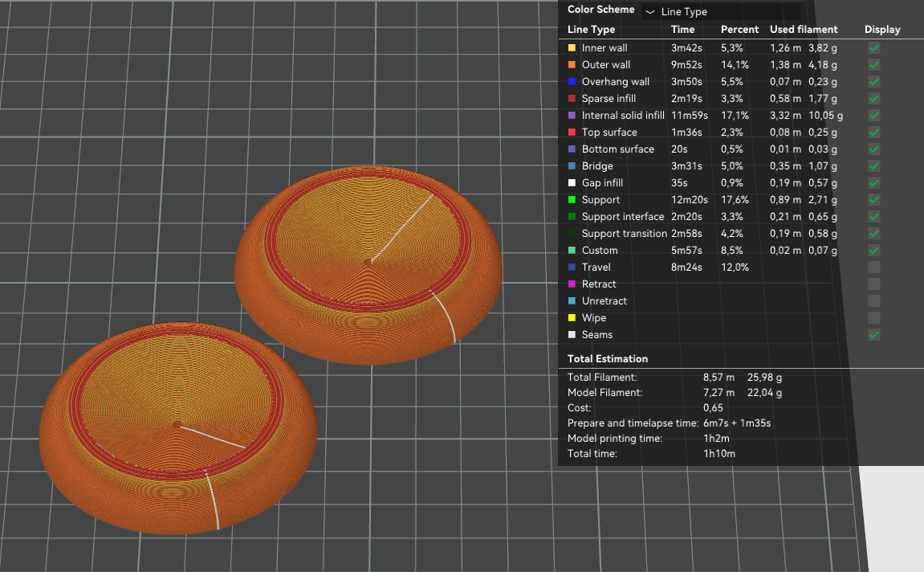924x572 pixels.
Task: Toggle Support transition display checkbox
Action: click(874, 234)
